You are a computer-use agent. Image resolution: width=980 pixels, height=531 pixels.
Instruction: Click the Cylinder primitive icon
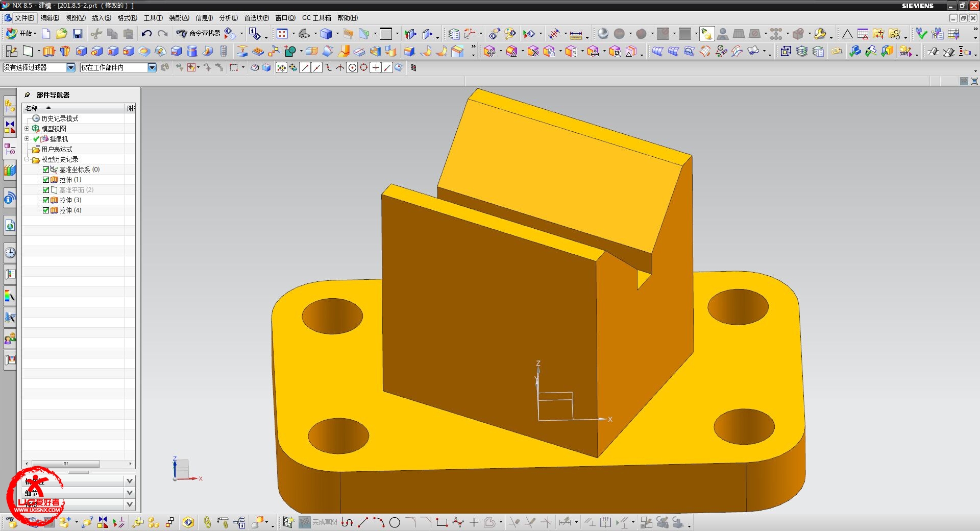pos(192,51)
